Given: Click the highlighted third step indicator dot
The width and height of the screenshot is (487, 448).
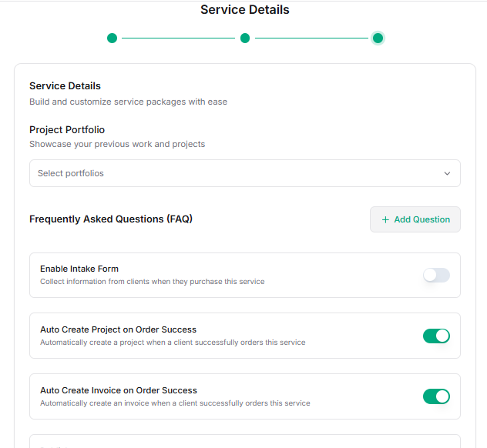Looking at the screenshot, I should click(378, 38).
